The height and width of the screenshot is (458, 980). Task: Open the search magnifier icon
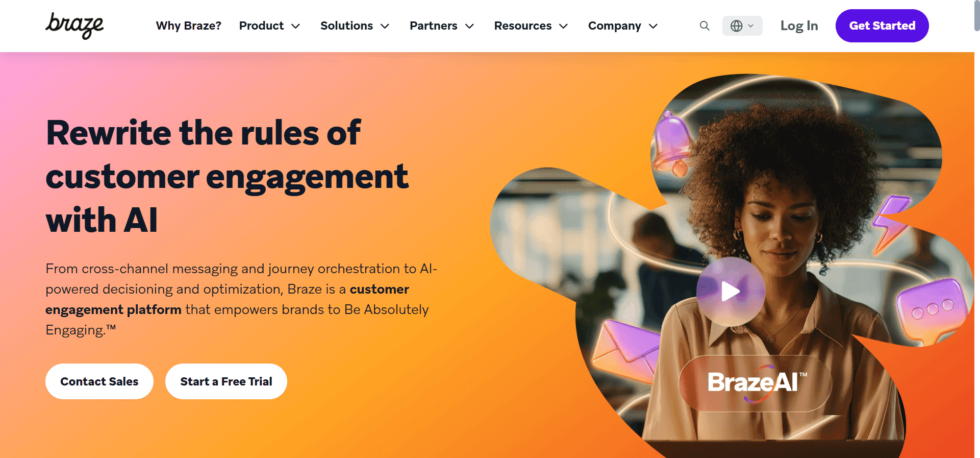pos(705,26)
